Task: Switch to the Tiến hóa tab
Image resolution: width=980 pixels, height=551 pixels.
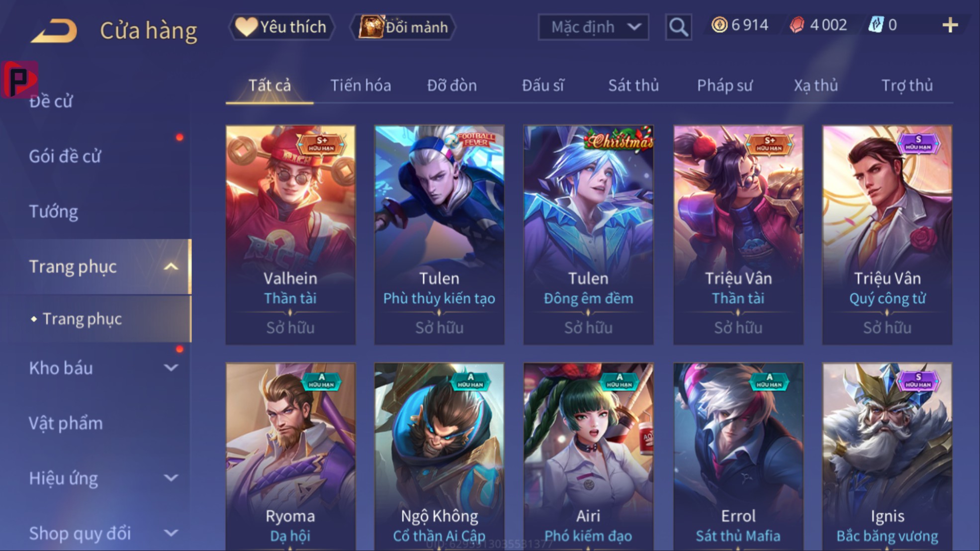Action: [x=360, y=86]
